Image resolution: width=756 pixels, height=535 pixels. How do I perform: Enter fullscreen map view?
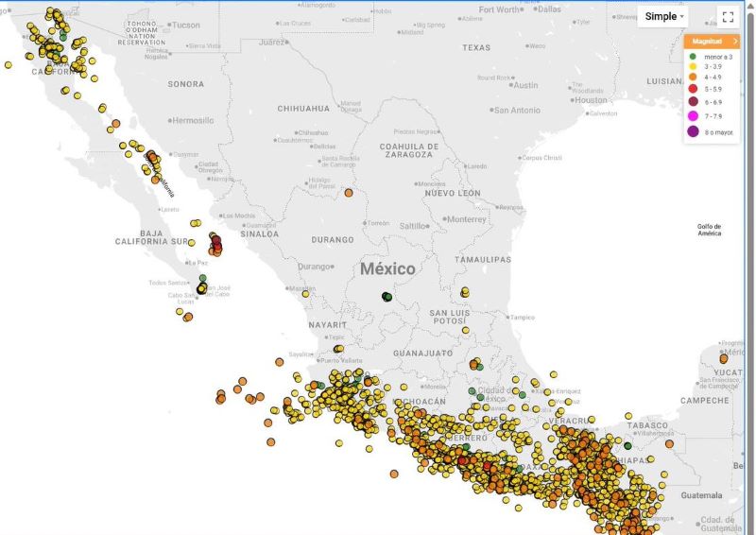(x=728, y=17)
